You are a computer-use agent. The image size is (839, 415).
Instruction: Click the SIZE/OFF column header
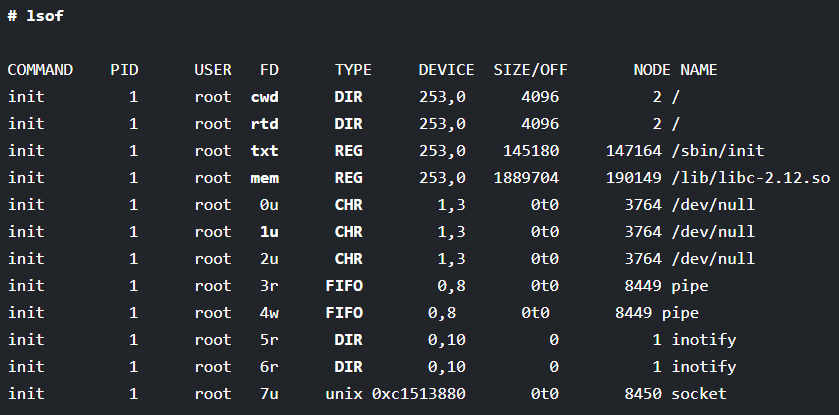click(x=530, y=70)
